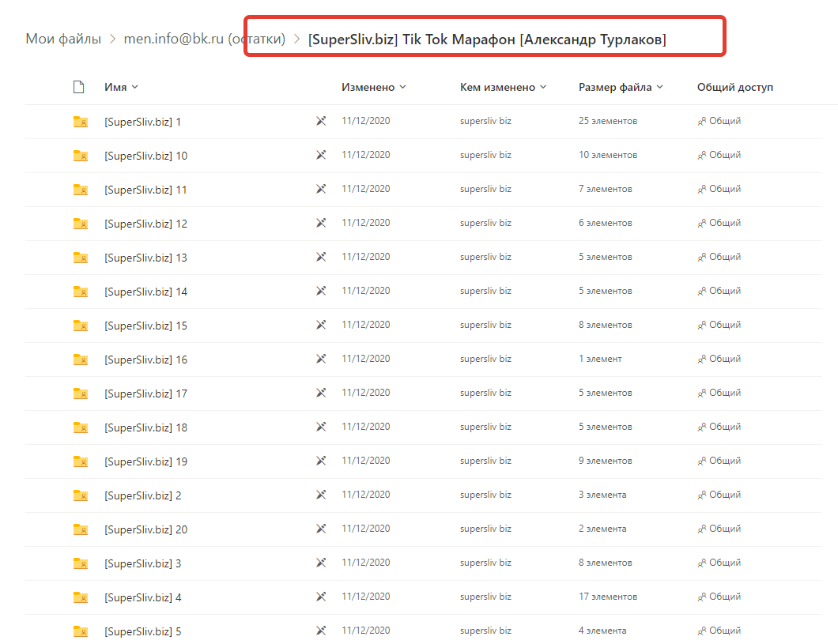Viewport: 838px width, 644px height.
Task: Click "17 элементов" size cell
Action: 608,597
